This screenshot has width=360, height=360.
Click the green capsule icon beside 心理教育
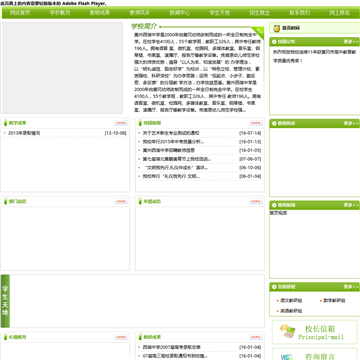pos(5,337)
